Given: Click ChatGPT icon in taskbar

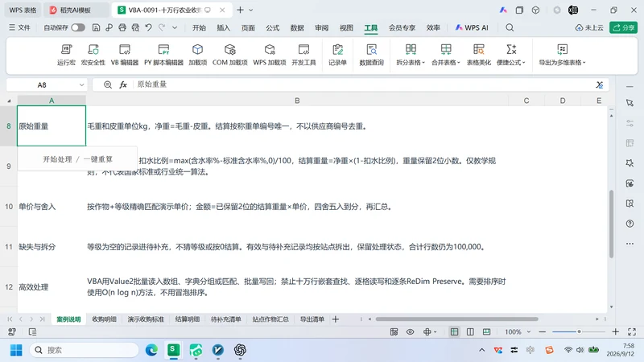Looking at the screenshot, I should [x=240, y=350].
